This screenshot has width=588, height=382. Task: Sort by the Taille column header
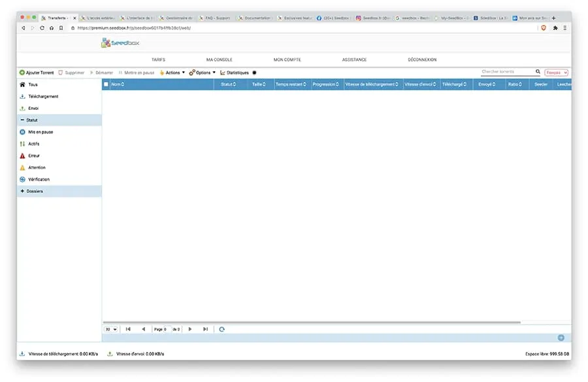click(259, 84)
